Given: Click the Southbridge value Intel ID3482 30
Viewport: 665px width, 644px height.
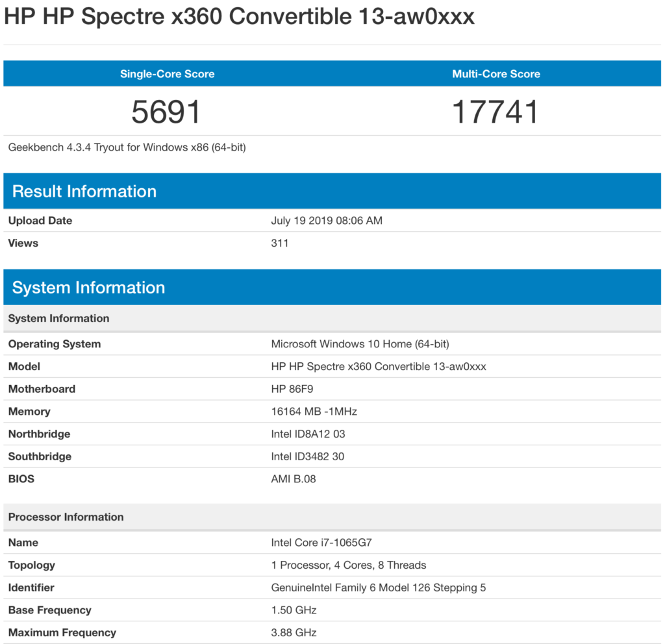Looking at the screenshot, I should tap(308, 456).
